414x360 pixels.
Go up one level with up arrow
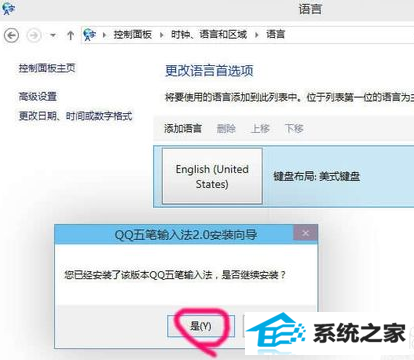(x=70, y=35)
